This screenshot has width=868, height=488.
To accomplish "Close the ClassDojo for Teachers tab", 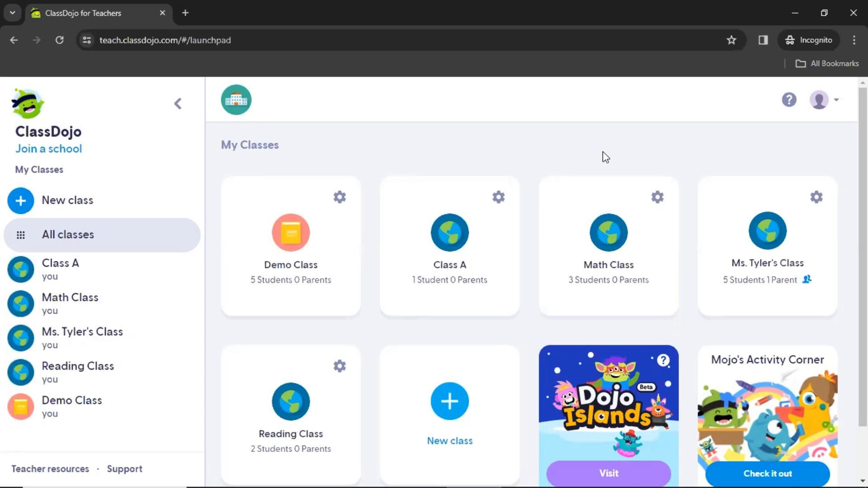I will [162, 13].
